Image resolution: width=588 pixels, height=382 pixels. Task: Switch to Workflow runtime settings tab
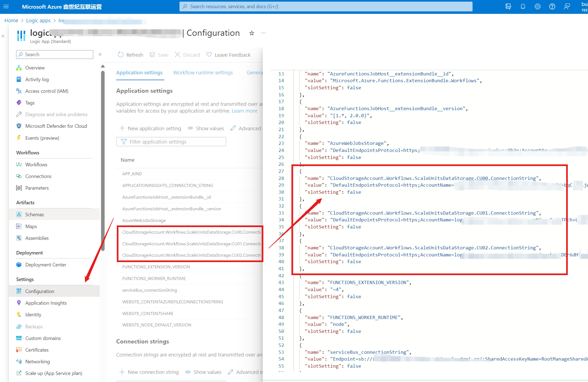point(203,72)
